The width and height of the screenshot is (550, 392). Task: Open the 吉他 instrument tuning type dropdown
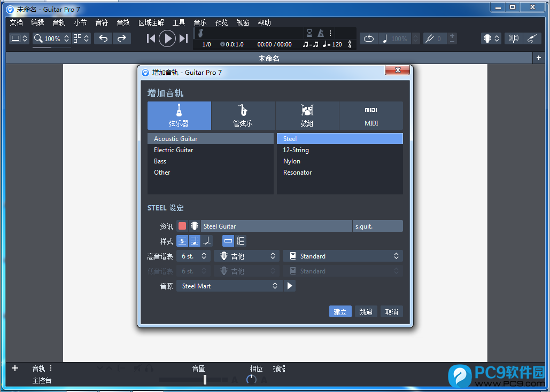coord(246,256)
